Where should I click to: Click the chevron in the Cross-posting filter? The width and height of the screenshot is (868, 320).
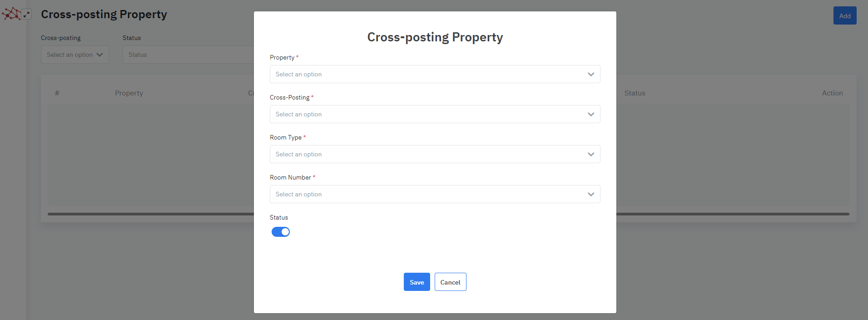click(99, 55)
